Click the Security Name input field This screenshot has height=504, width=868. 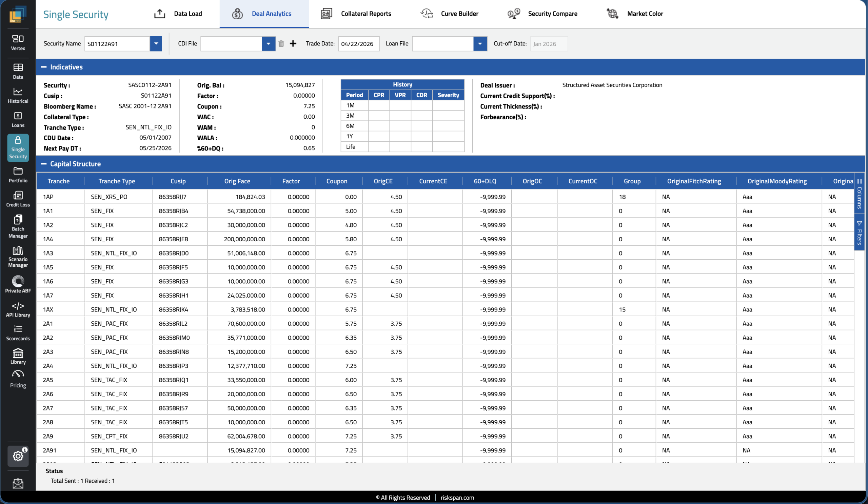click(117, 44)
